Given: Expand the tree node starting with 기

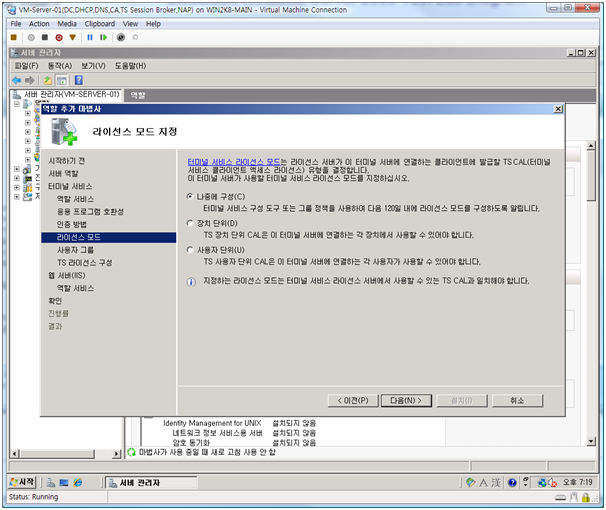Looking at the screenshot, I should 17,169.
